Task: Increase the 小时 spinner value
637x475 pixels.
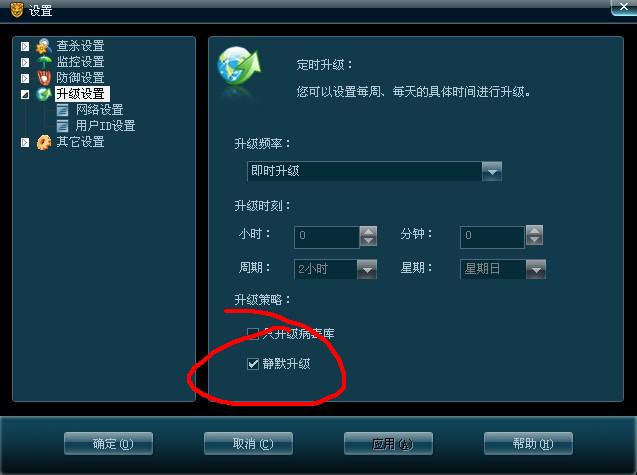Action: point(368,231)
